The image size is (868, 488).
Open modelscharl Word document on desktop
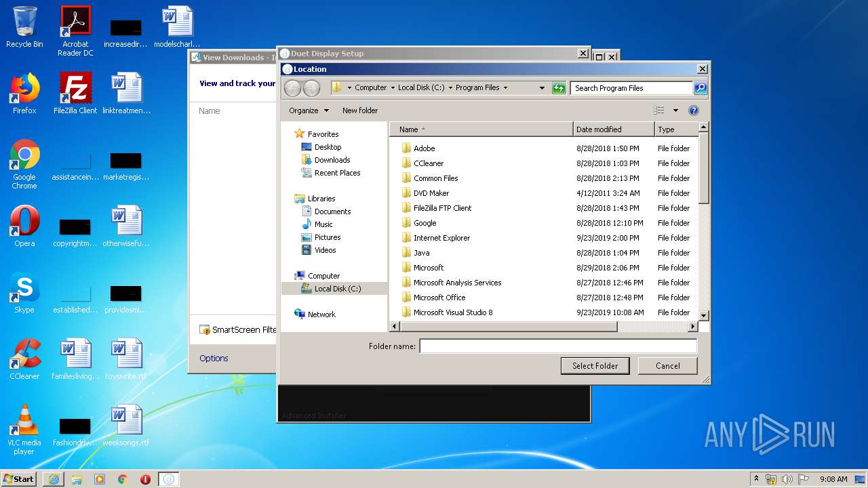[177, 27]
